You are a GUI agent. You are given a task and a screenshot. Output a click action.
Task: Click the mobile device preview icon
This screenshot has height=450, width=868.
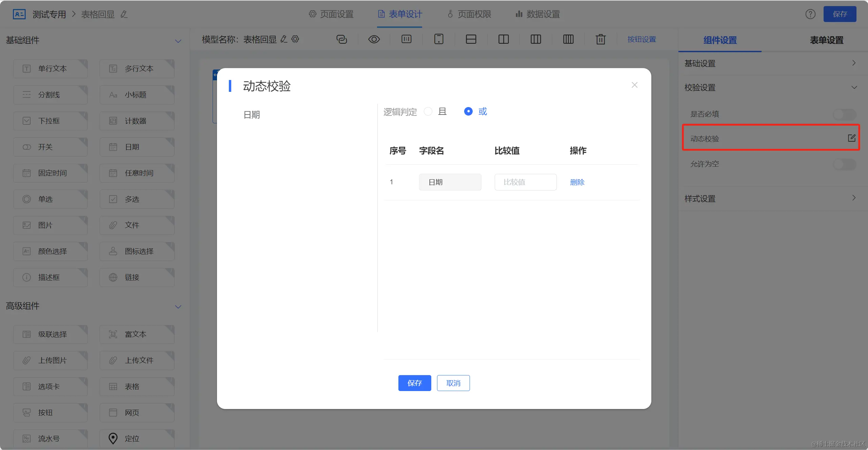(x=439, y=39)
